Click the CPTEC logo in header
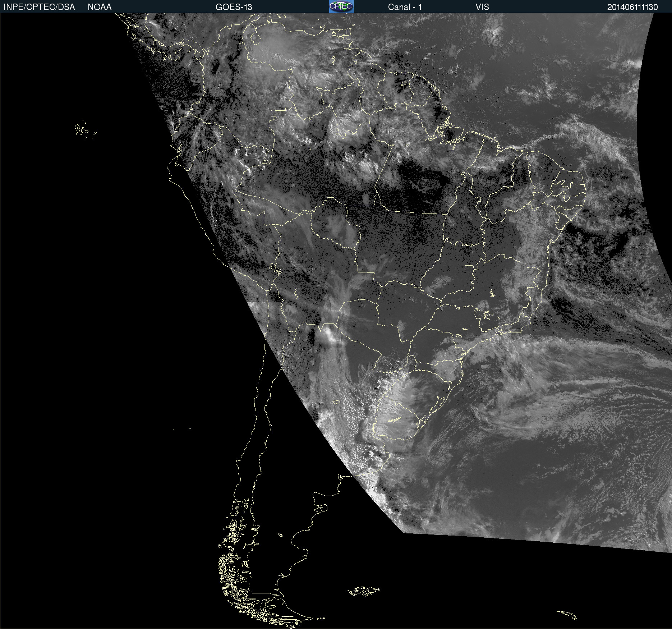Viewport: 672px width, 629px height. pos(341,6)
